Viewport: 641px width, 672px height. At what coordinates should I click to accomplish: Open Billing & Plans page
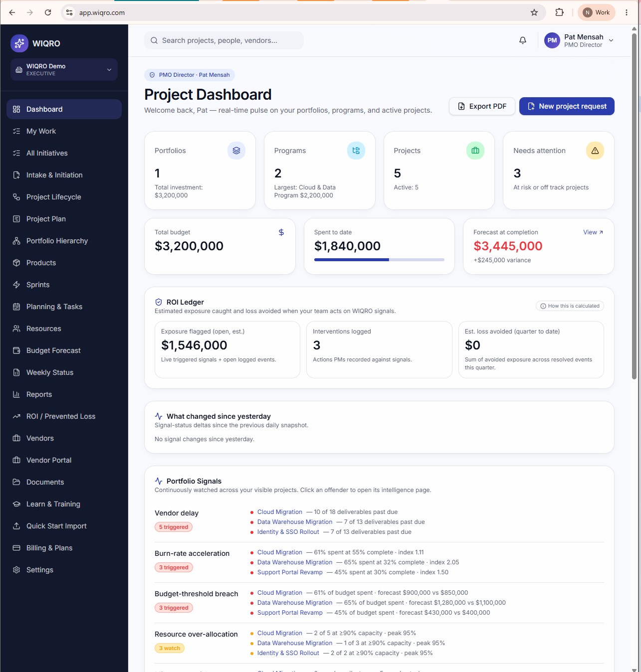[x=64, y=548]
